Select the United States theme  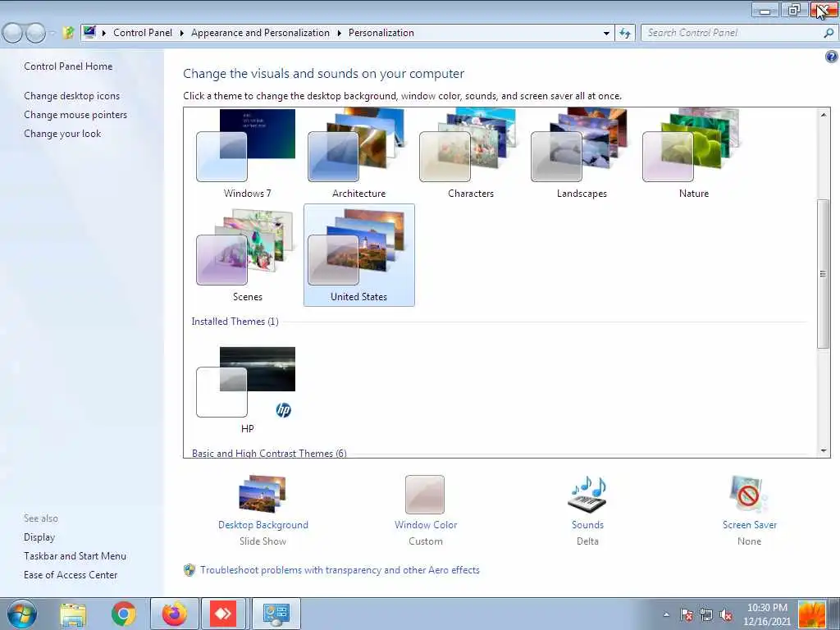coord(358,255)
